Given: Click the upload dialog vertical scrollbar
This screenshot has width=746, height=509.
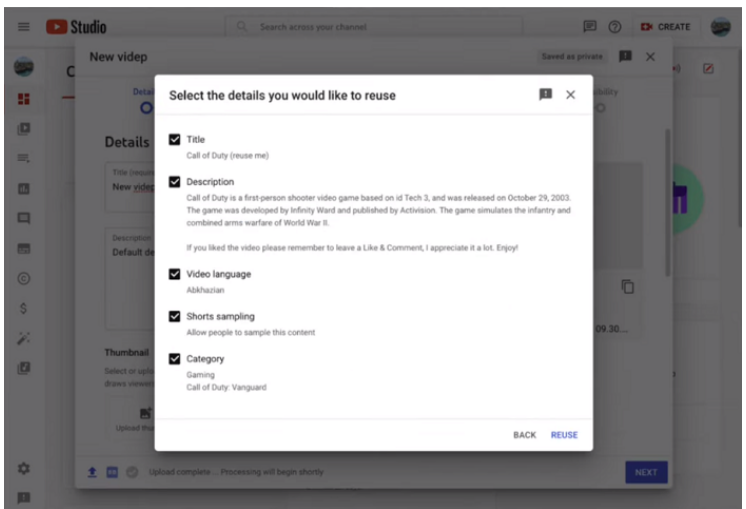Looking at the screenshot, I should click(667, 204).
